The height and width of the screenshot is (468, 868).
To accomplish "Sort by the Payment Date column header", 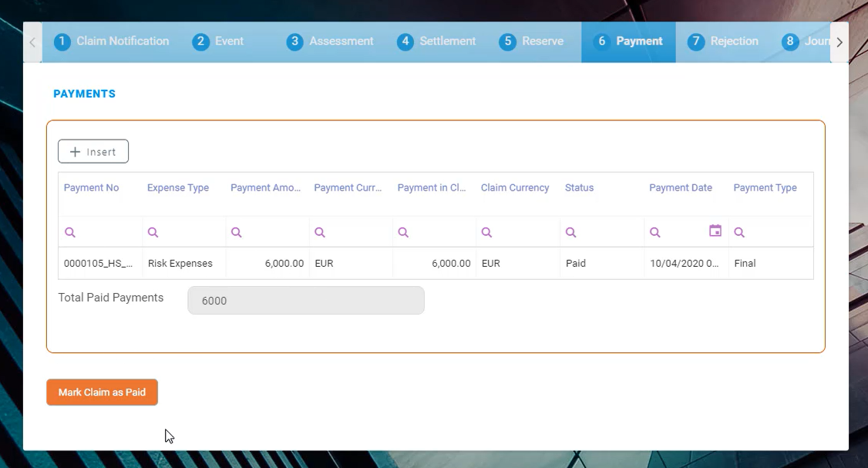I will pyautogui.click(x=680, y=188).
